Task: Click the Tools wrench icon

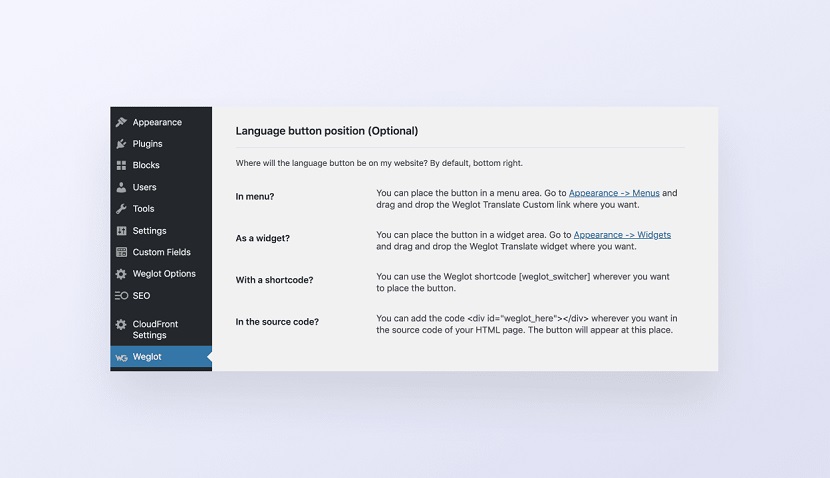Action: [x=121, y=209]
